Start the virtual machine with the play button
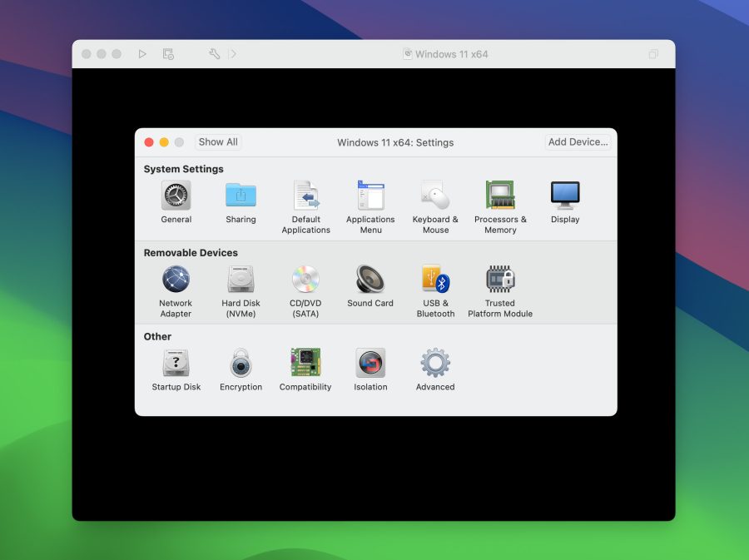The width and height of the screenshot is (749, 560). point(142,53)
